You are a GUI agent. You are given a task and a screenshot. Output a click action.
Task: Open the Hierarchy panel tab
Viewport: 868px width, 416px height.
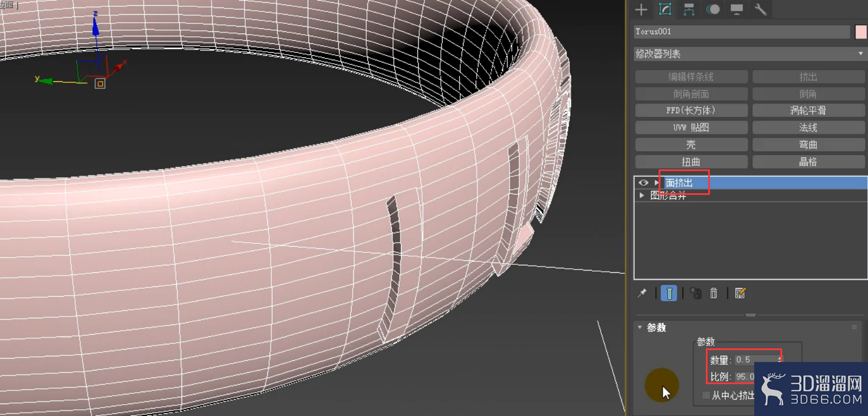tap(689, 9)
